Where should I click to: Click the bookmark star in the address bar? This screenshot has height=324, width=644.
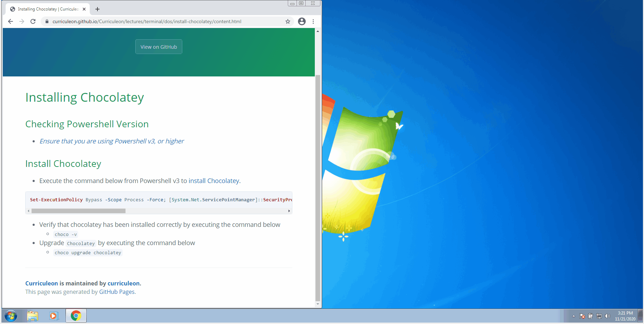[287, 21]
